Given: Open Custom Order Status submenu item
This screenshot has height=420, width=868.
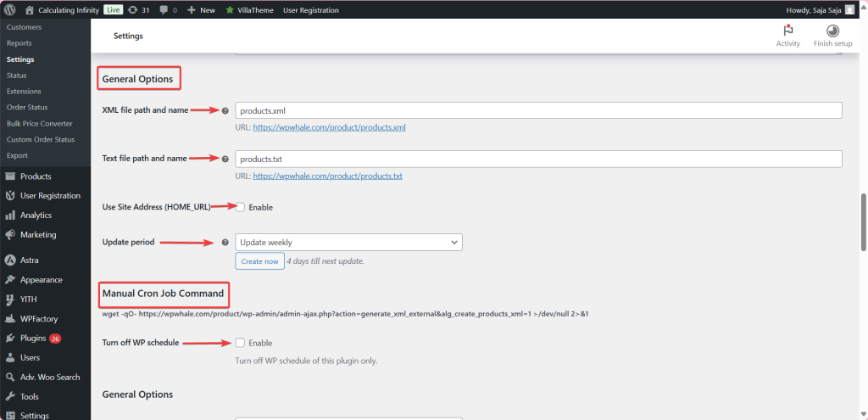Looking at the screenshot, I should (x=41, y=140).
